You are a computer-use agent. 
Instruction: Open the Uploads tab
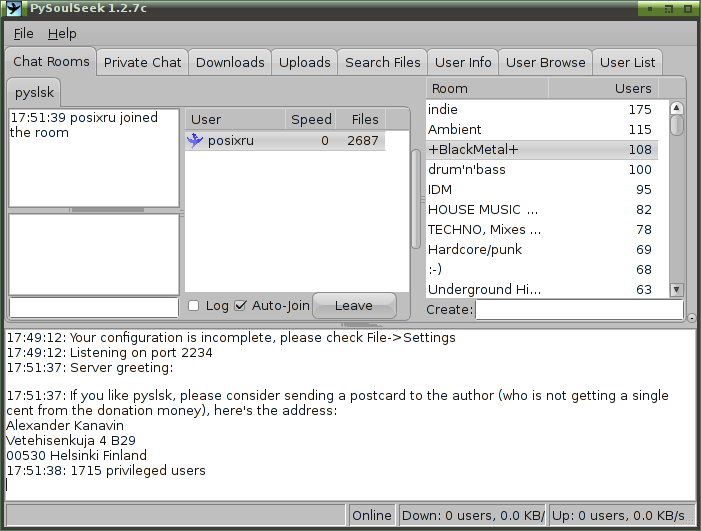pos(304,62)
